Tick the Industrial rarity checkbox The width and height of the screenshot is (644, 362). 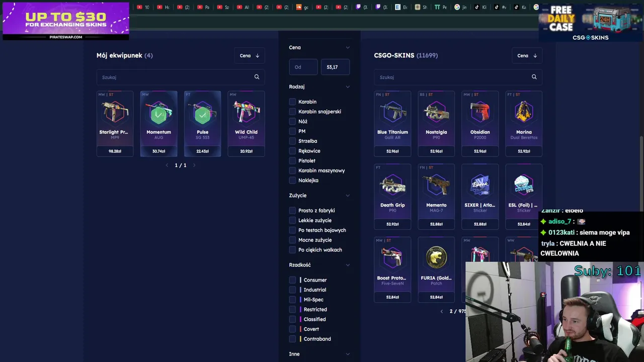tap(292, 290)
